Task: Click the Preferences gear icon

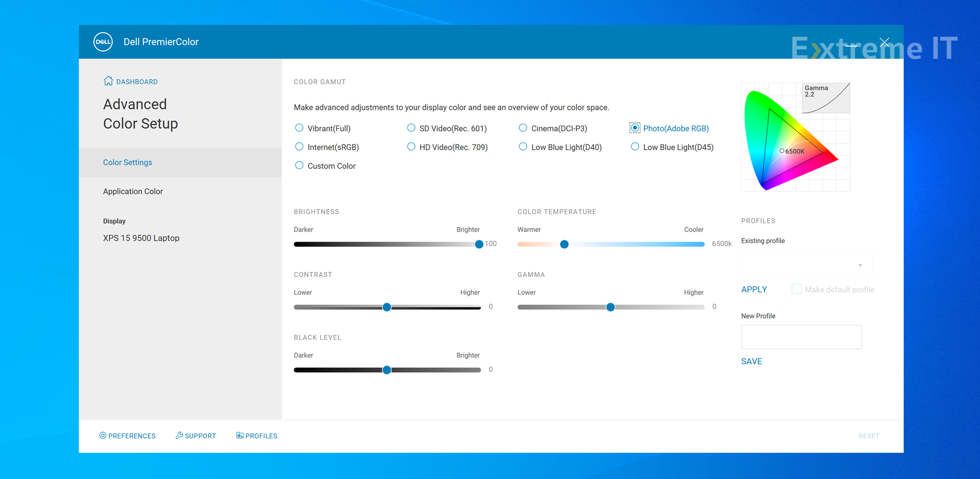Action: coord(103,436)
